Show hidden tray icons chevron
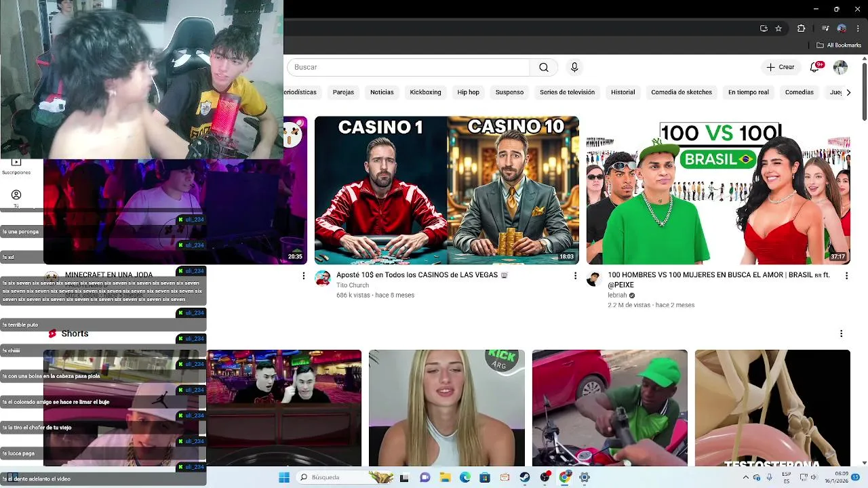868x488 pixels. (746, 478)
